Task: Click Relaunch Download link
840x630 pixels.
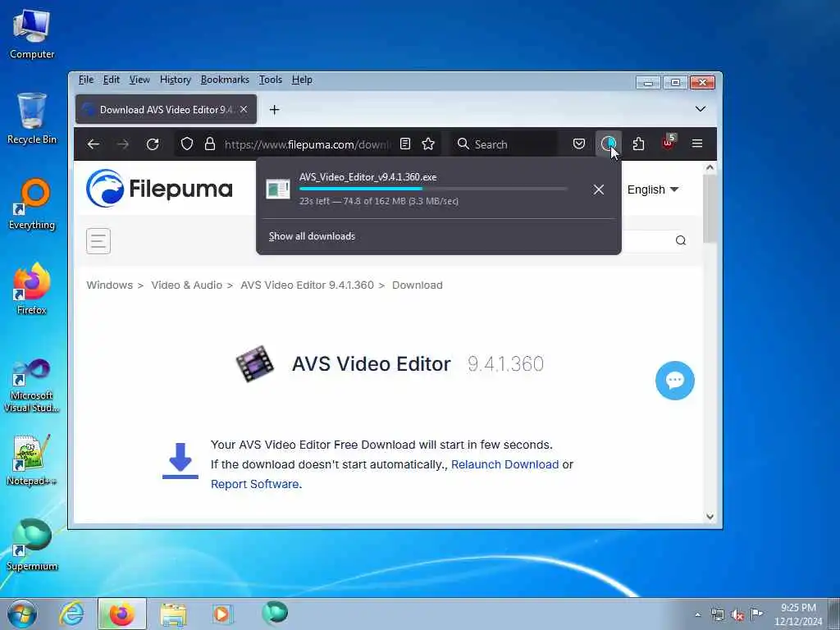Action: coord(504,464)
